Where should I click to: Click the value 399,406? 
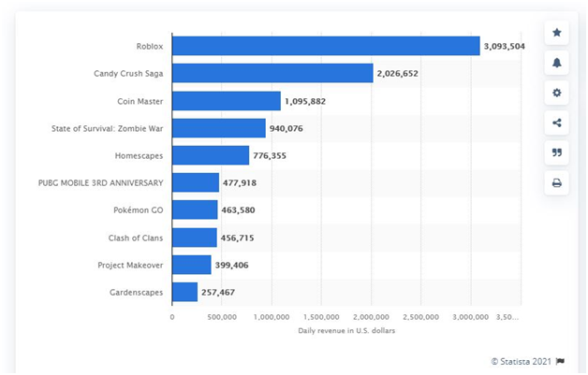tap(232, 266)
